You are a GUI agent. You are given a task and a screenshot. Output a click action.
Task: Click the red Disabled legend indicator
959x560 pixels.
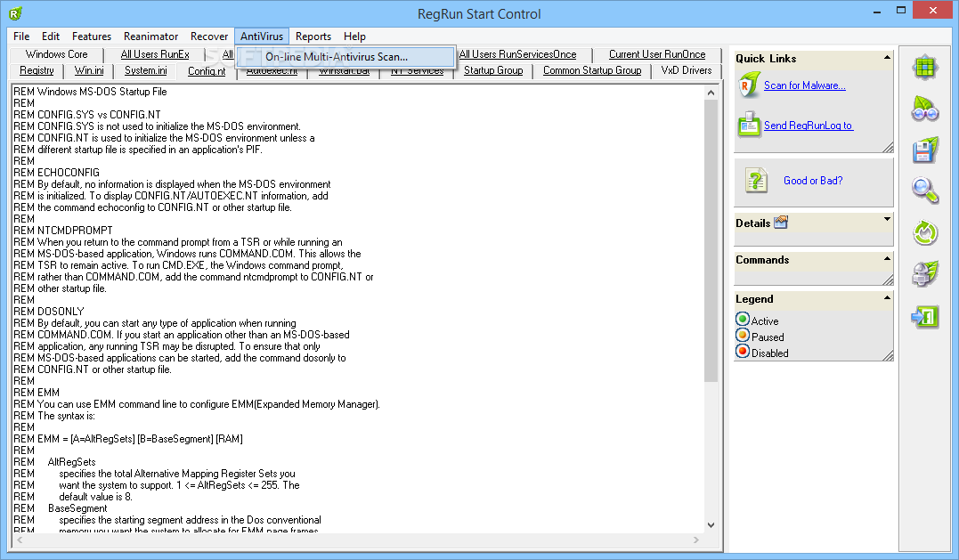743,351
